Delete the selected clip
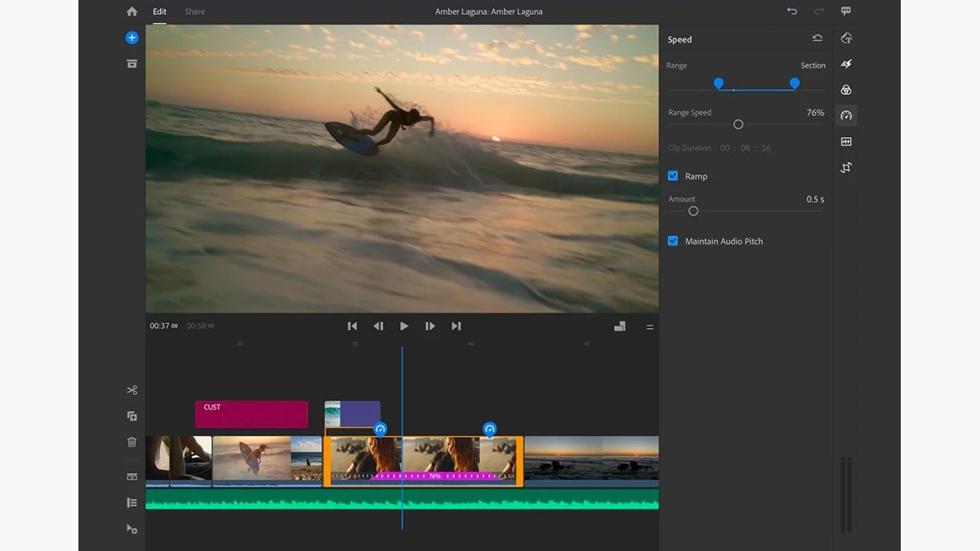The width and height of the screenshot is (980, 551). (131, 442)
